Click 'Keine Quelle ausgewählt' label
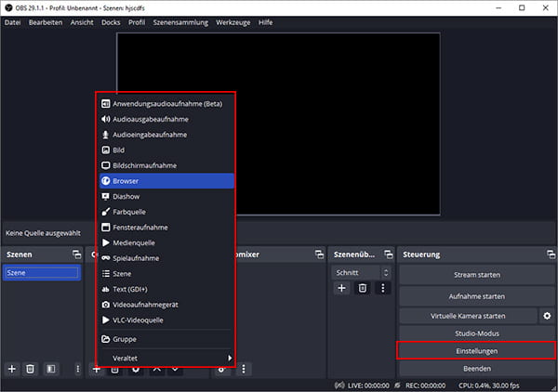 coord(43,233)
